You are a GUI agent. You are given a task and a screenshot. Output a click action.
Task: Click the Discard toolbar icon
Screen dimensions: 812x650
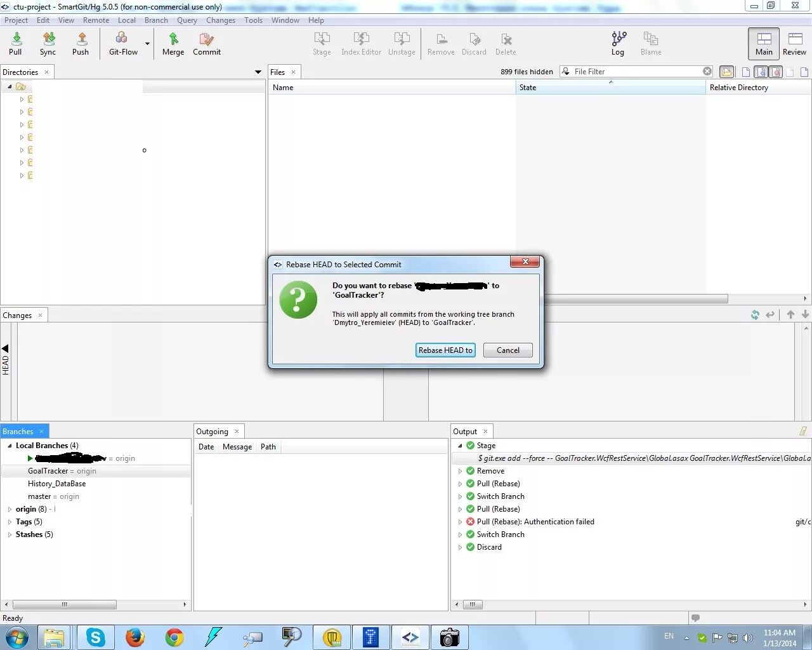(x=474, y=44)
